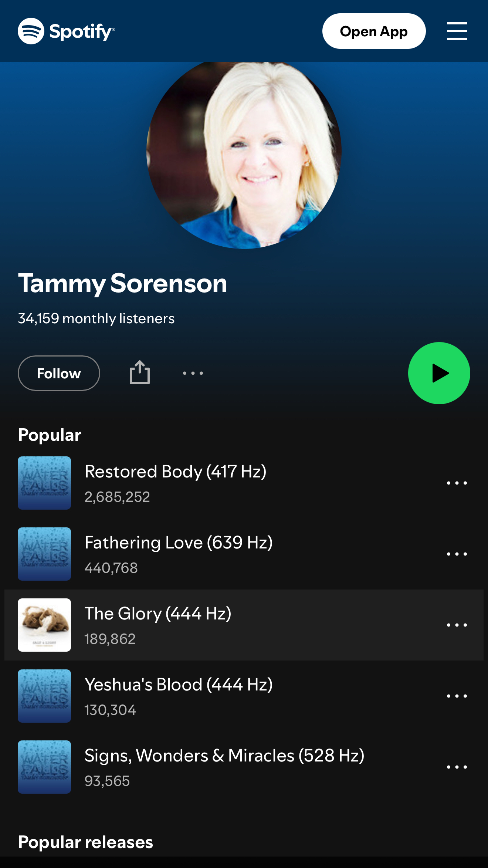This screenshot has width=488, height=868.
Task: Open artist more options dots
Action: point(193,373)
